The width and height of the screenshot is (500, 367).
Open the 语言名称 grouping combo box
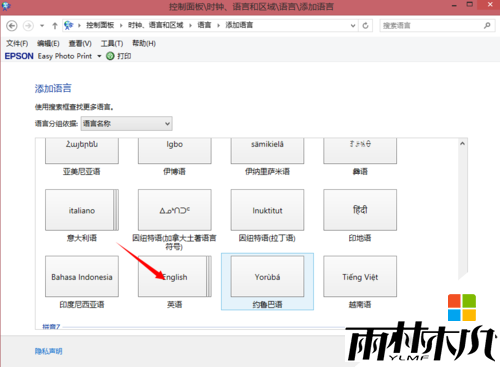[127, 124]
